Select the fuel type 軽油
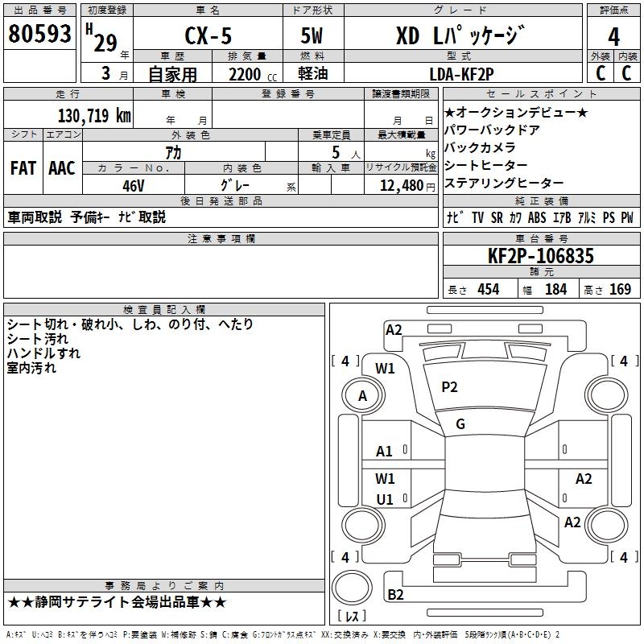The image size is (644, 644). 313,73
